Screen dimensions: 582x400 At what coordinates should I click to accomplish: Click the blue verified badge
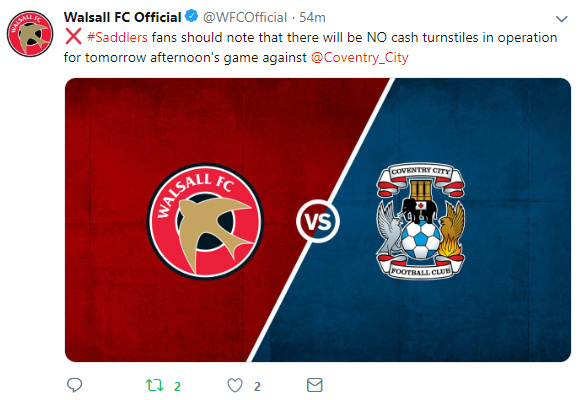click(x=192, y=16)
